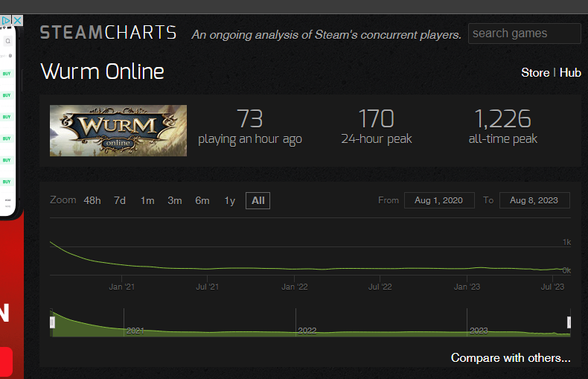This screenshot has height=379, width=588.
Task: Close the ad with X icon
Action: pos(17,20)
